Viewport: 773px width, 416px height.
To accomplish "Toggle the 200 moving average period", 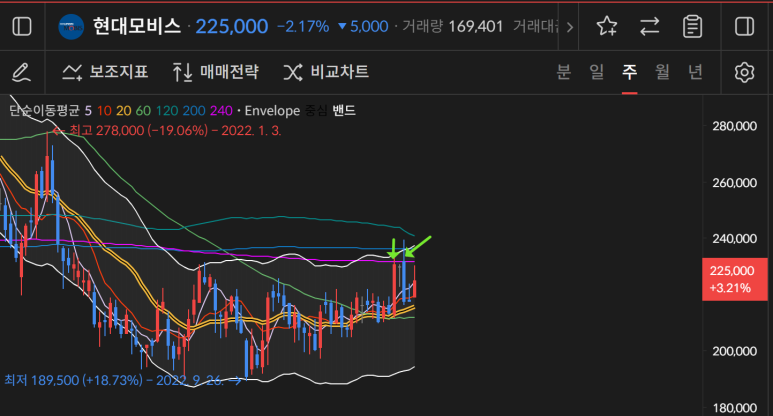I will pos(194,110).
